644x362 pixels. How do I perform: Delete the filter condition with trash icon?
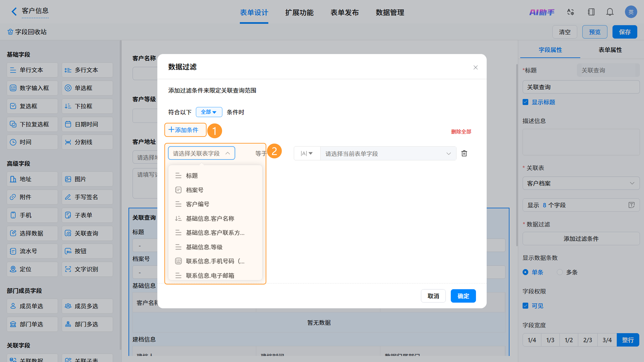click(x=464, y=153)
